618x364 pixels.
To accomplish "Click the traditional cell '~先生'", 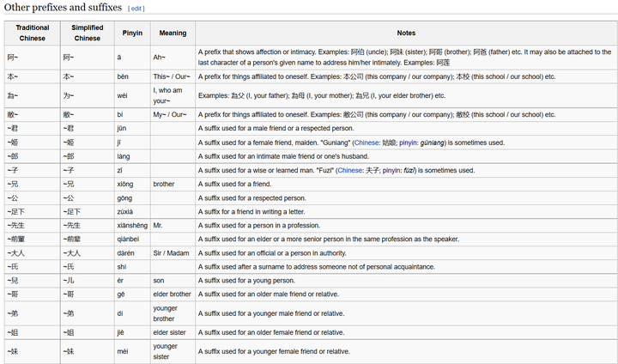I will tap(33, 226).
